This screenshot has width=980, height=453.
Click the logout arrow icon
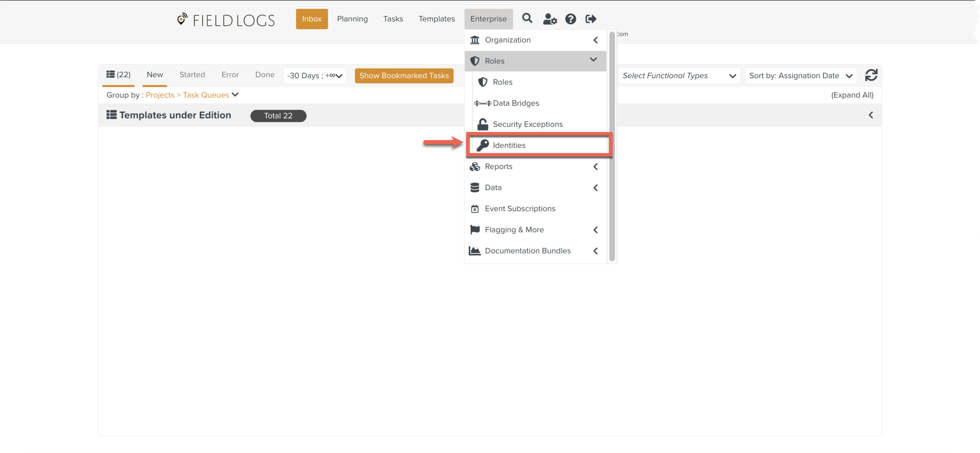(x=591, y=19)
